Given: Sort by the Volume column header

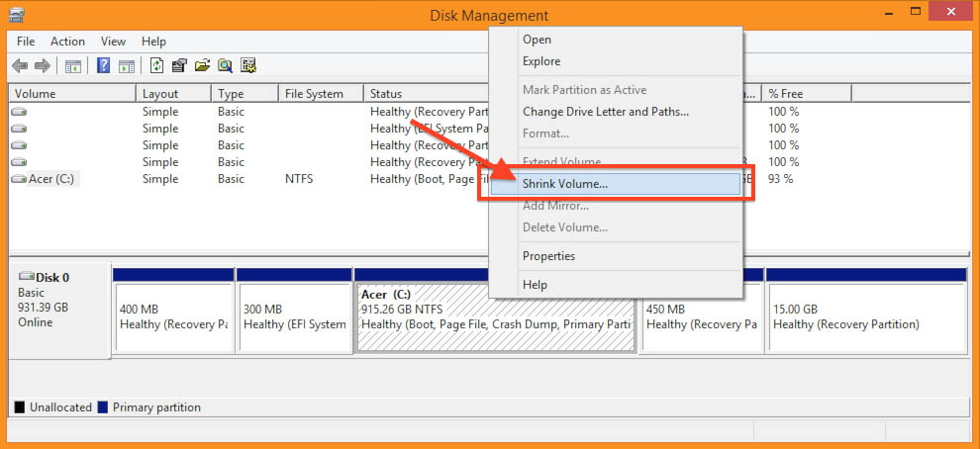Looking at the screenshot, I should click(x=72, y=94).
